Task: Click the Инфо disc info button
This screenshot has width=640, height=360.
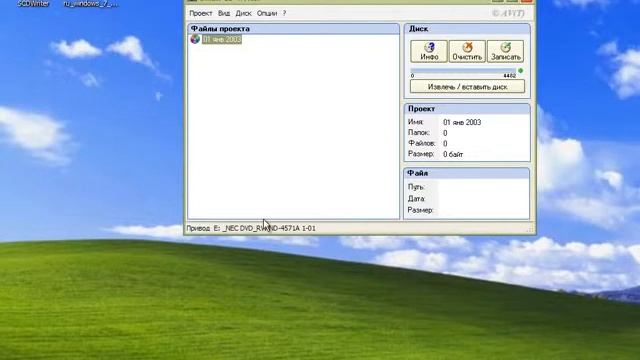Action: coord(429,51)
